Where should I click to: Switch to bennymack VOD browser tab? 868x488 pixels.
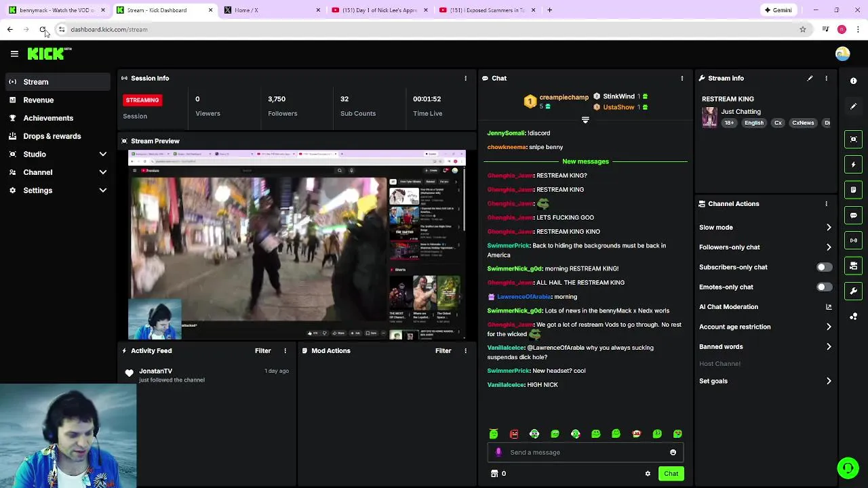point(56,10)
